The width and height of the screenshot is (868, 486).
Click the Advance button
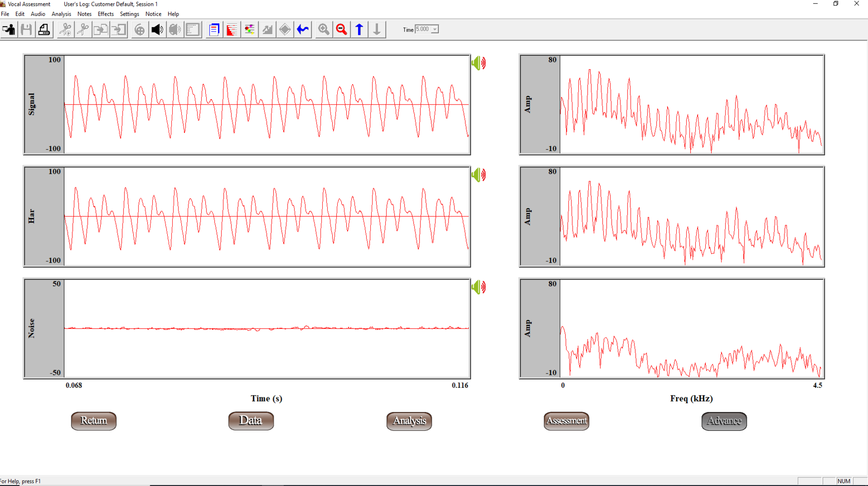click(724, 421)
